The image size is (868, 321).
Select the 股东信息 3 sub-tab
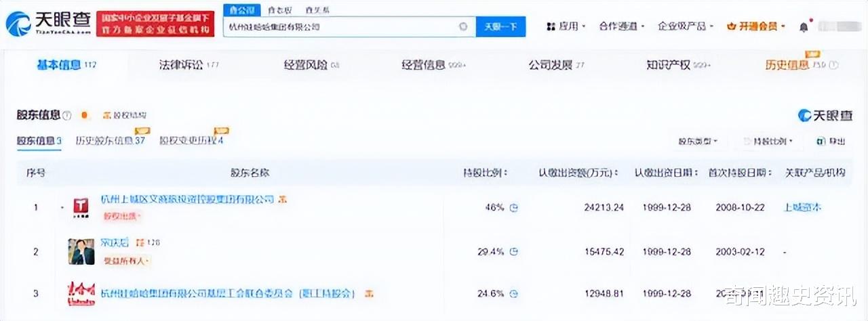tap(39, 141)
